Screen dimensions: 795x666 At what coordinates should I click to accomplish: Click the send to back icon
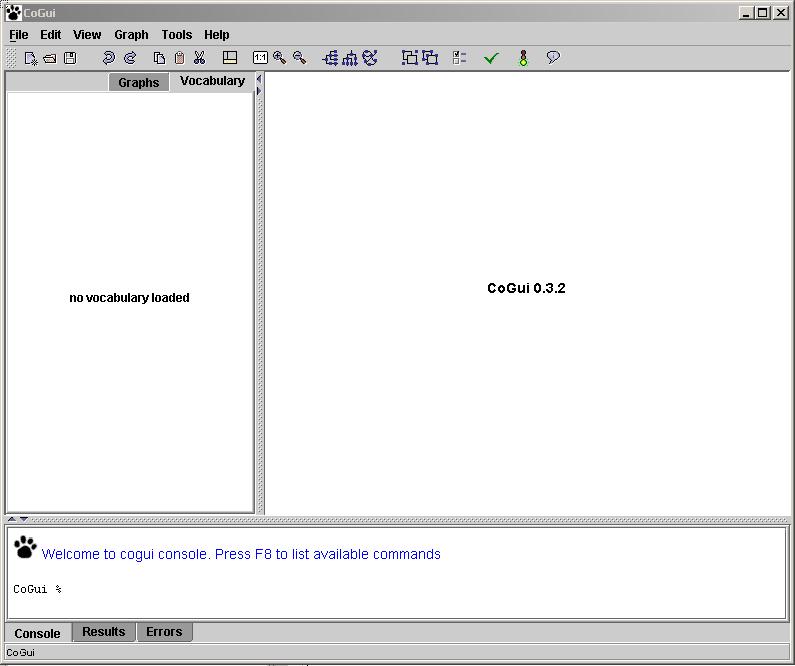[x=430, y=58]
